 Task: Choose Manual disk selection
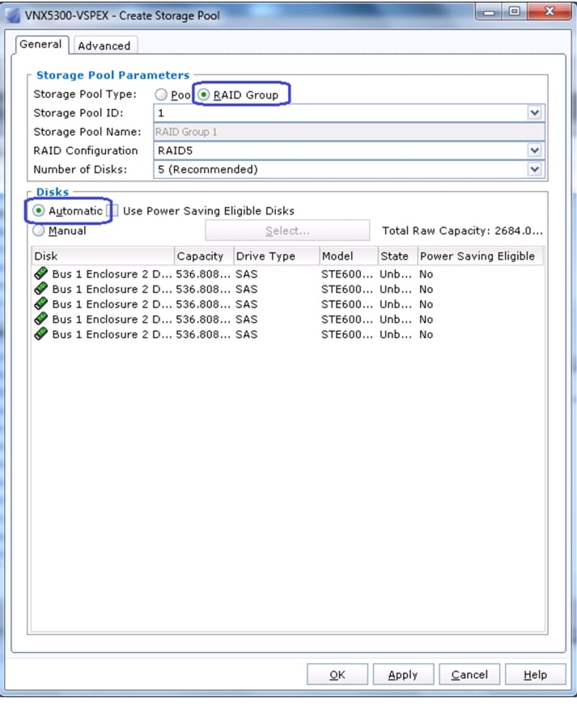39,231
